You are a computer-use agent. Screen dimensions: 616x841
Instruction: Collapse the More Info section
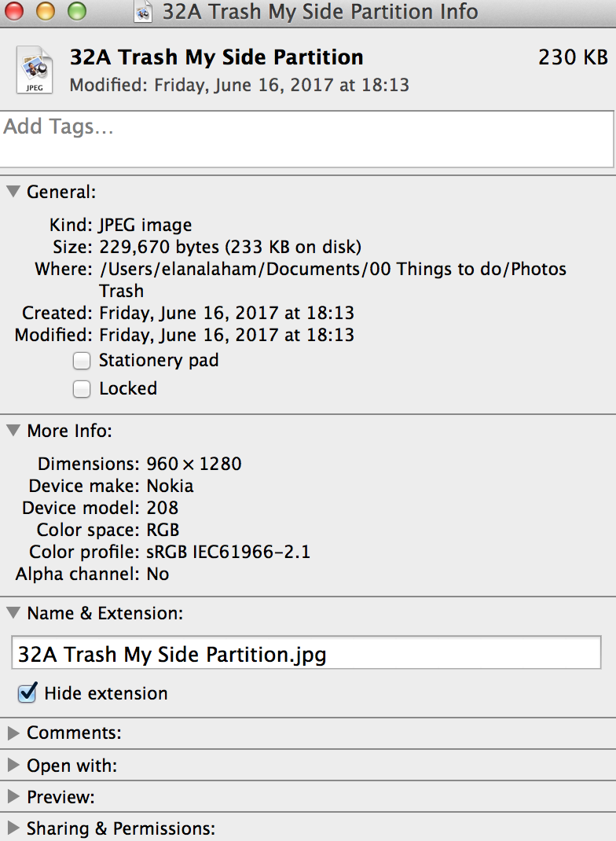click(x=13, y=430)
